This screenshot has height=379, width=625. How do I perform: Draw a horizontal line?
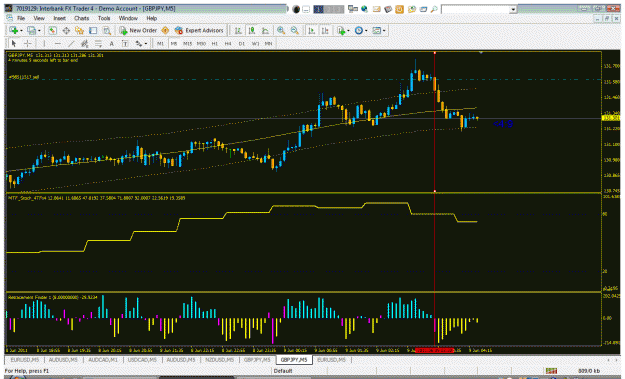[58, 43]
